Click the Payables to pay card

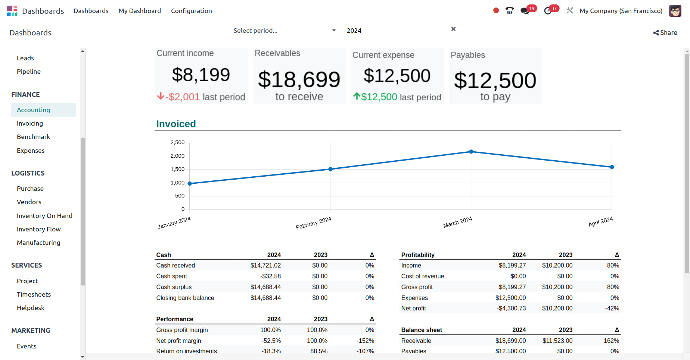(495, 76)
